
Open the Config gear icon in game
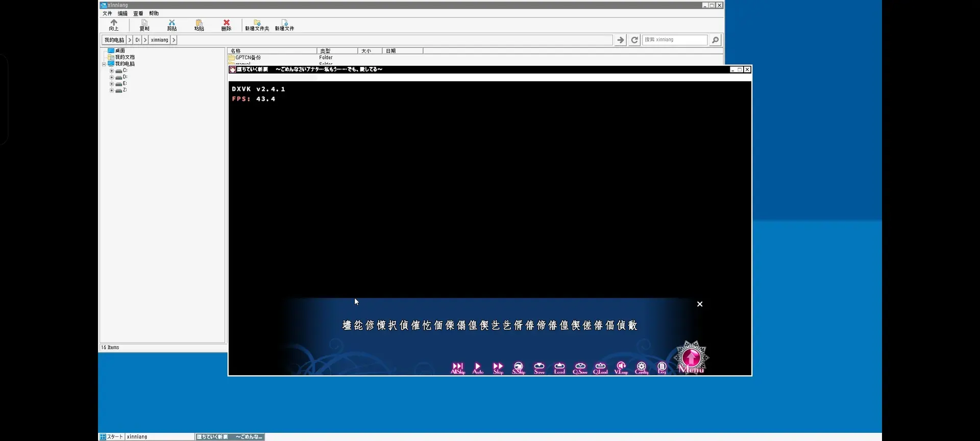pos(642,368)
